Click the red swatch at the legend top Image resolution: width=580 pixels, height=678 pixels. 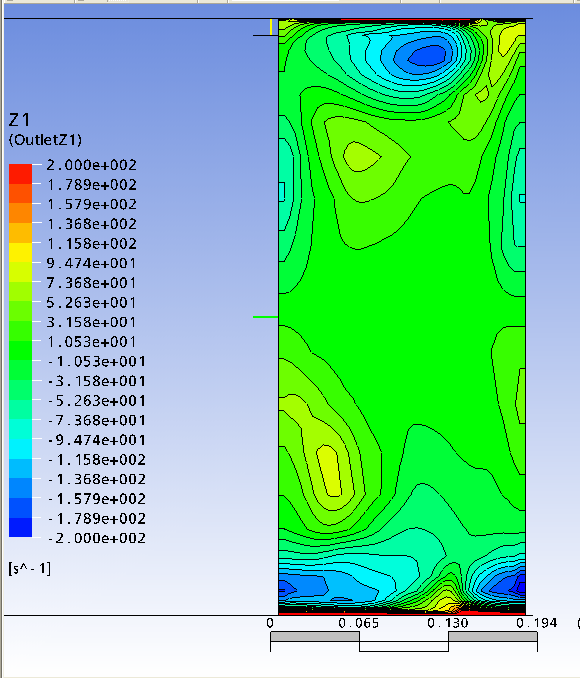(x=20, y=174)
